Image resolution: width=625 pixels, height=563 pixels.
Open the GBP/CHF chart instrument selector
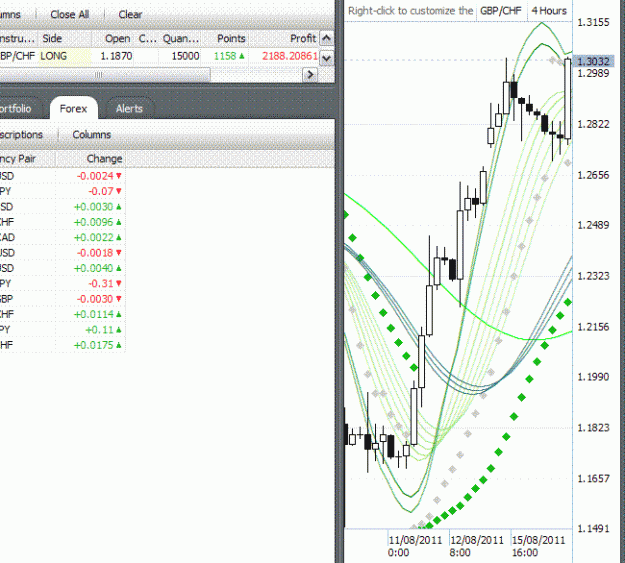click(501, 11)
